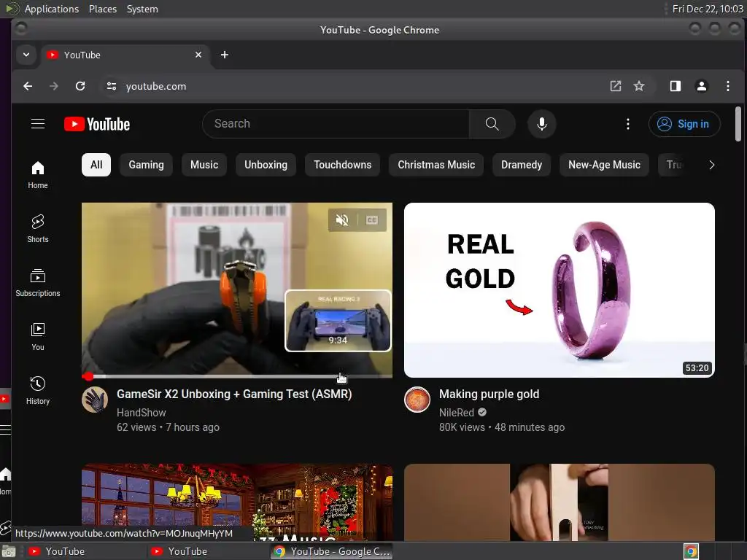The height and width of the screenshot is (560, 747).
Task: Reload the page
Action: click(80, 86)
